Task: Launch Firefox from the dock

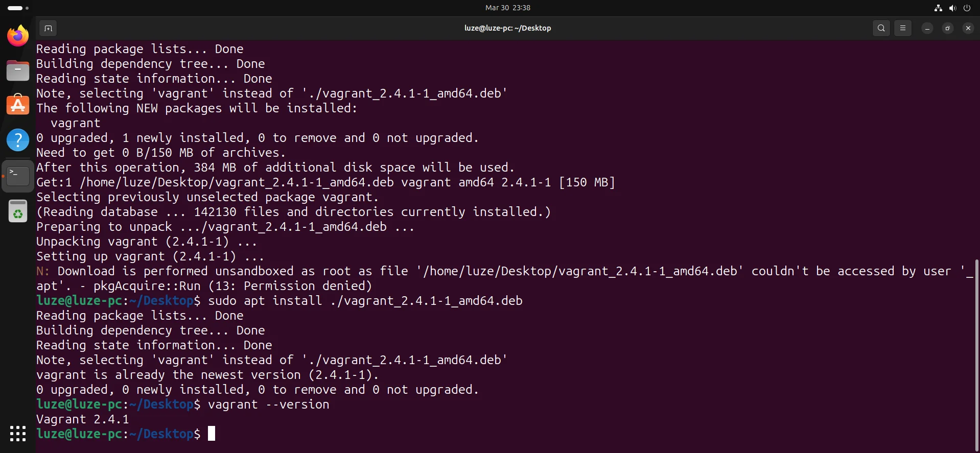Action: 18,36
